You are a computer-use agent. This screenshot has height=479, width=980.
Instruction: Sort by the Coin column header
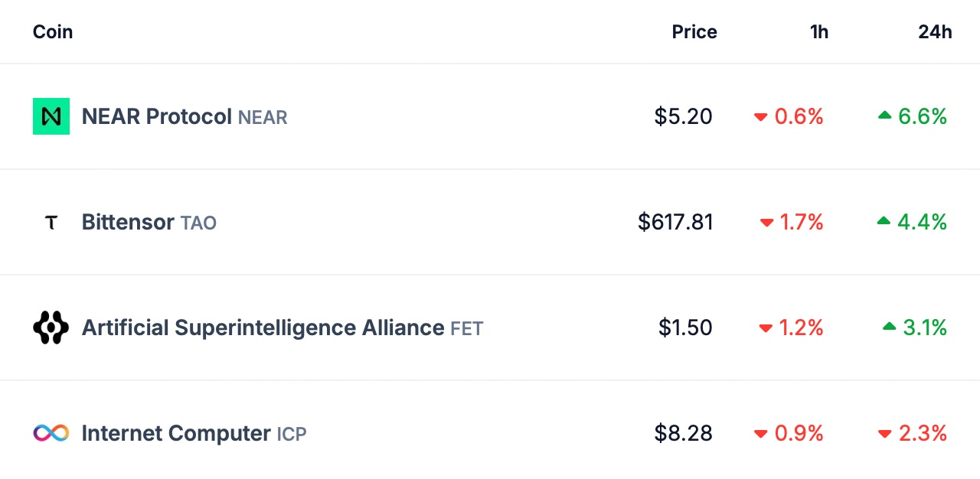[53, 32]
